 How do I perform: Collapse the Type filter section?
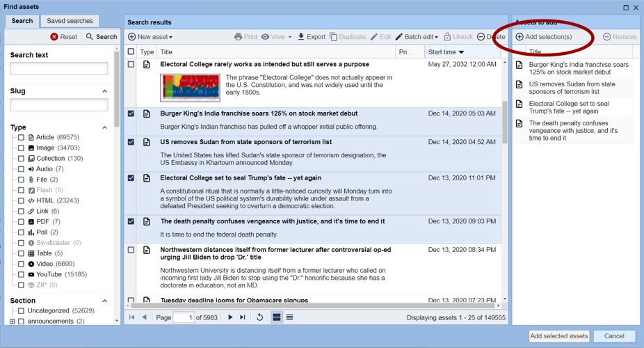105,127
